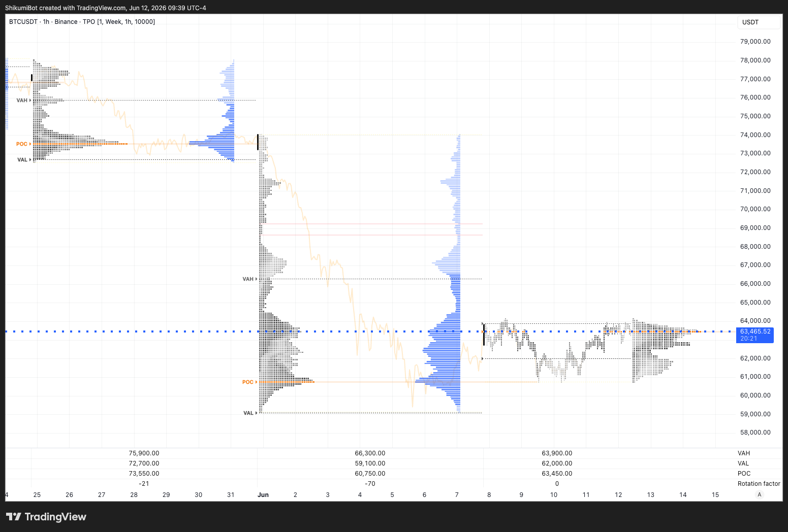Click the date 7 on time axis
The height and width of the screenshot is (532, 788).
click(x=457, y=495)
